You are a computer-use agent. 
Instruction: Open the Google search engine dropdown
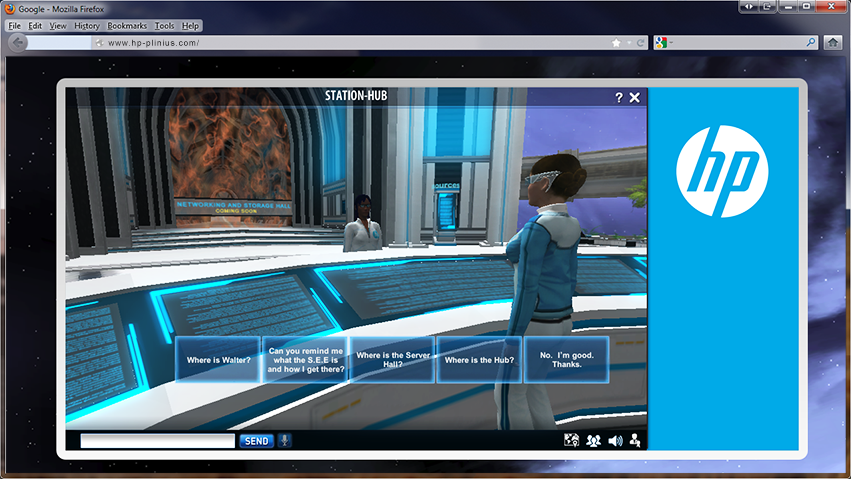(x=663, y=42)
